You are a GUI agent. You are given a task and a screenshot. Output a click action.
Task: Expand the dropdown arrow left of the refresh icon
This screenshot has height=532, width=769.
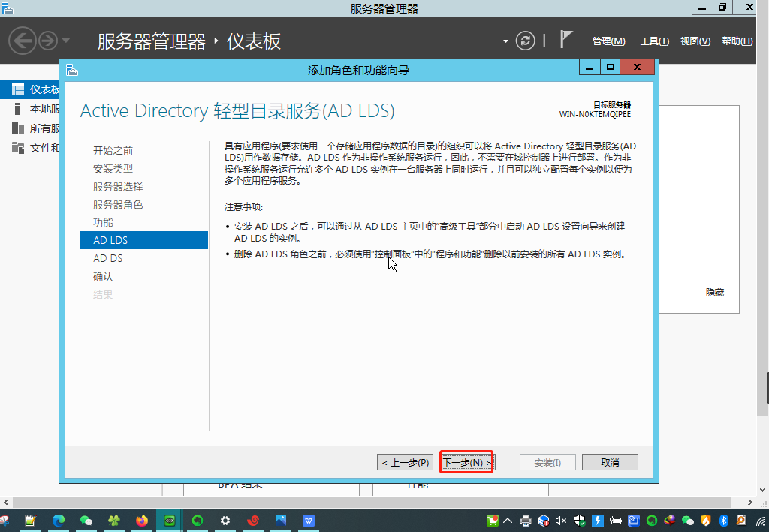(x=505, y=41)
